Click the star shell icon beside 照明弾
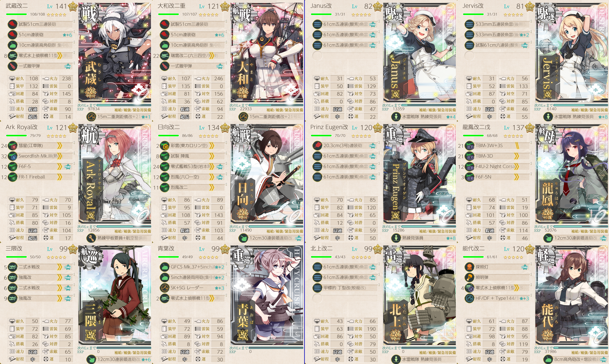The height and width of the screenshot is (364, 609). (469, 277)
